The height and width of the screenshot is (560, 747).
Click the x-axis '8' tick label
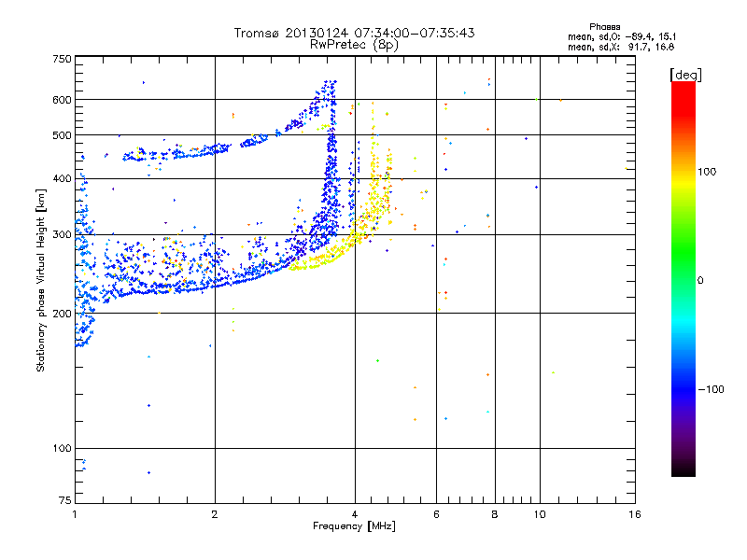[495, 514]
